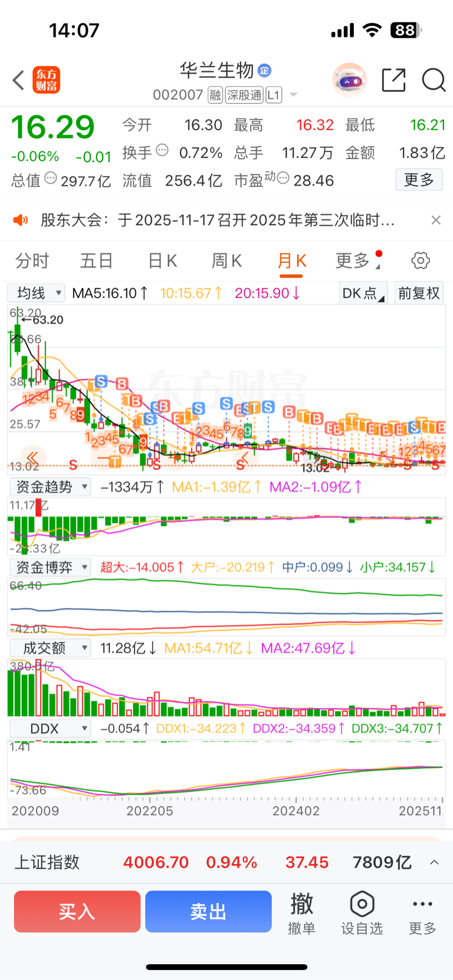453x980 pixels.
Task: Tap the blue 企 badge beside 华兰生物
Action: pyautogui.click(x=264, y=70)
